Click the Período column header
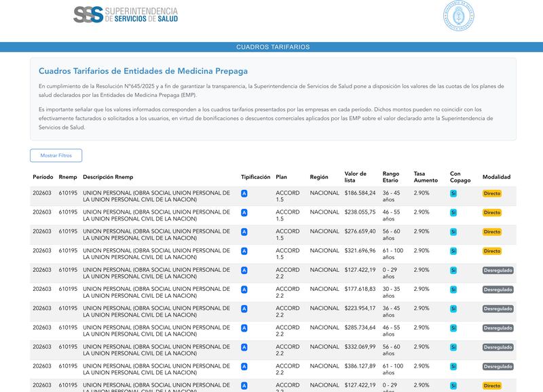The height and width of the screenshot is (392, 543). coord(43,177)
